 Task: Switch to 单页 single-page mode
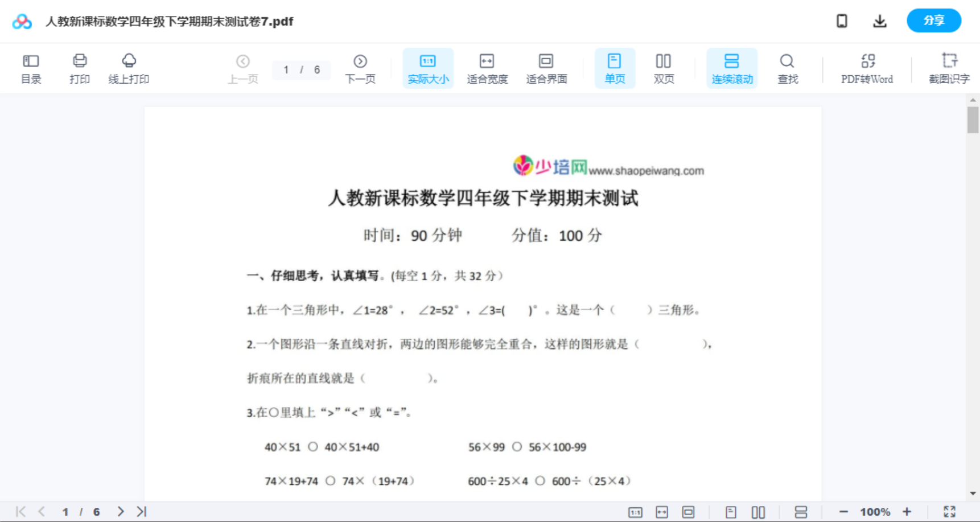(615, 68)
